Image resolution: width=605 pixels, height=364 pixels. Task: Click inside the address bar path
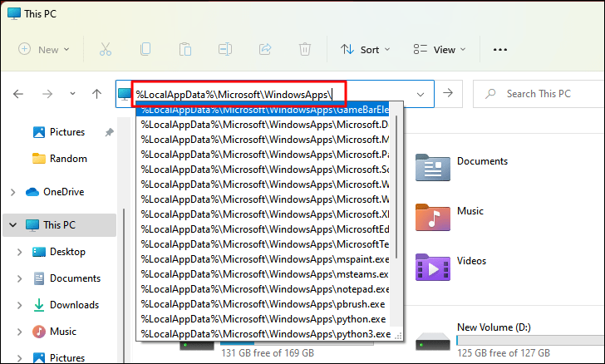coord(234,94)
